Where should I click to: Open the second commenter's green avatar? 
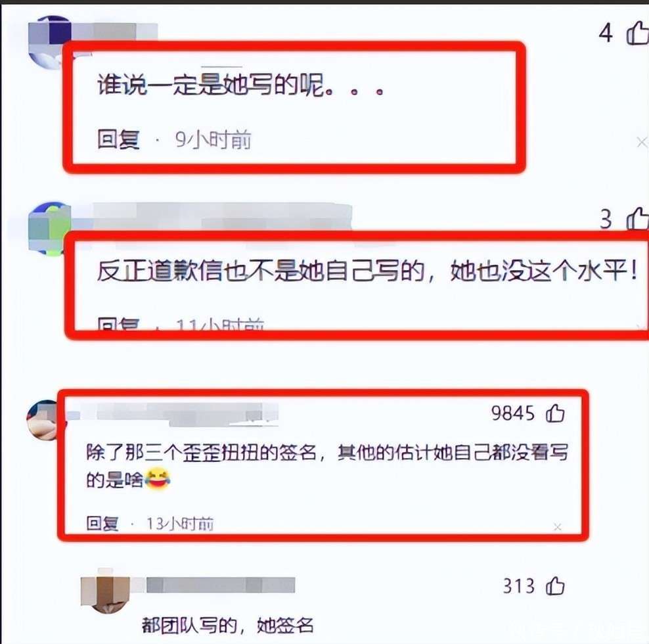pyautogui.click(x=50, y=229)
